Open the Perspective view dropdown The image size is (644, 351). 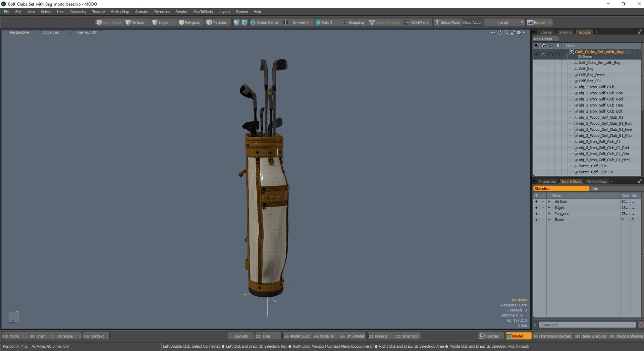pyautogui.click(x=19, y=32)
